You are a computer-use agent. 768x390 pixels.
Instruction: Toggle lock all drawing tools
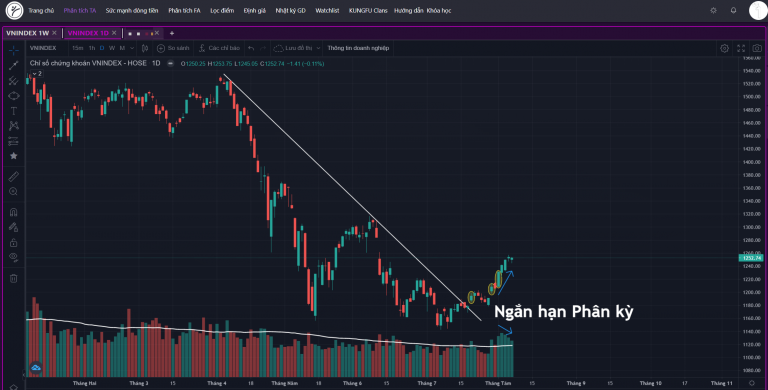[x=13, y=243]
